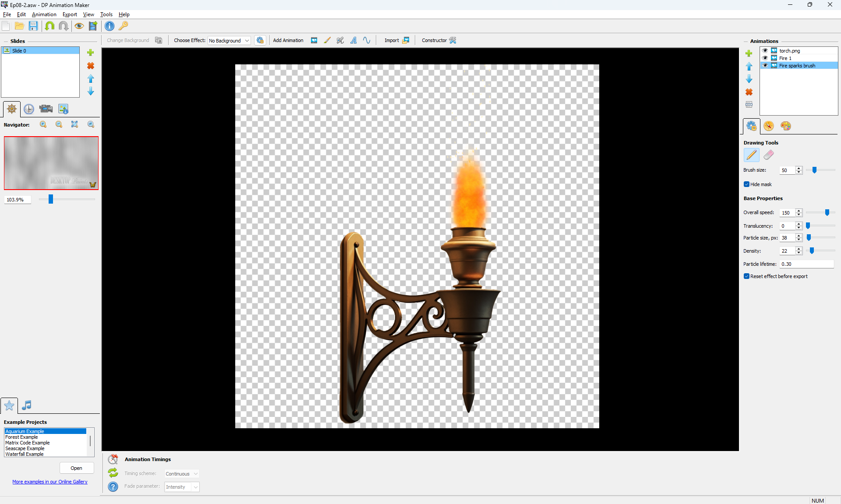The height and width of the screenshot is (504, 841).
Task: Click the Constructor tools icon
Action: click(x=453, y=40)
